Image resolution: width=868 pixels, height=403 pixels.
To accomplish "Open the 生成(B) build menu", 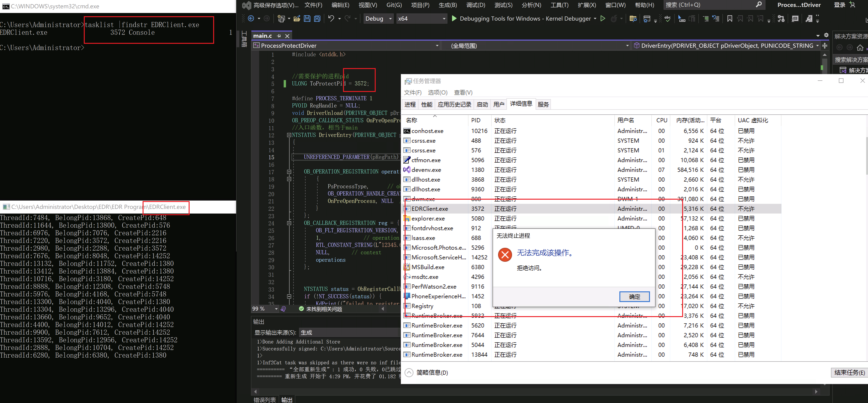I will [x=447, y=5].
